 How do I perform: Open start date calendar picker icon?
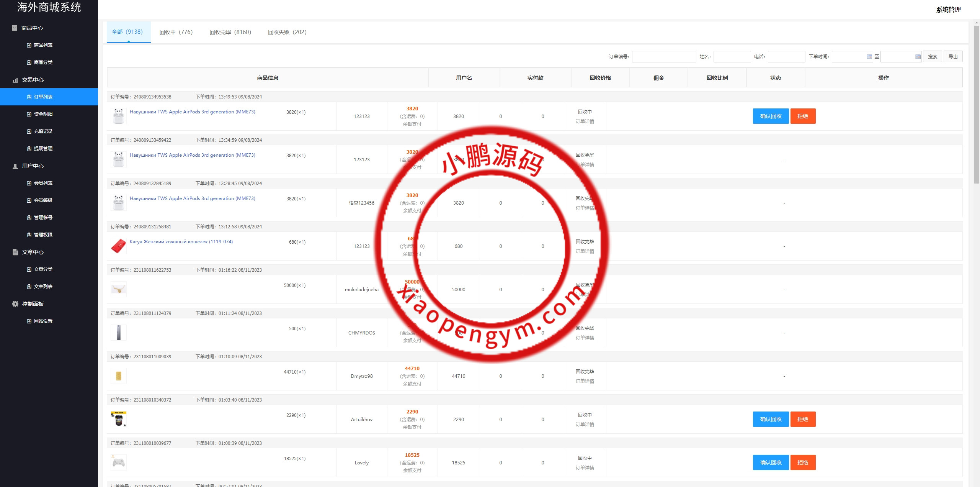tap(869, 57)
